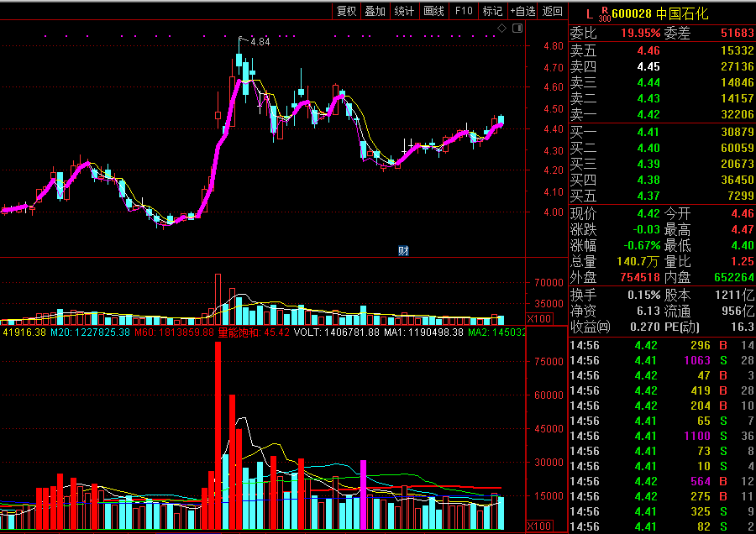Select the trade tick with volume 325
Viewport: 756px width, 534px height.
point(662,511)
